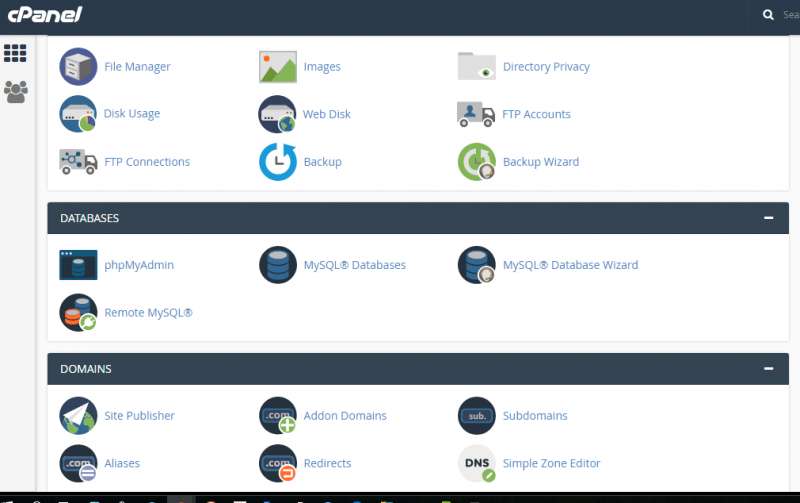This screenshot has height=503, width=800.
Task: Open the Backup Wizard link
Action: (x=540, y=162)
